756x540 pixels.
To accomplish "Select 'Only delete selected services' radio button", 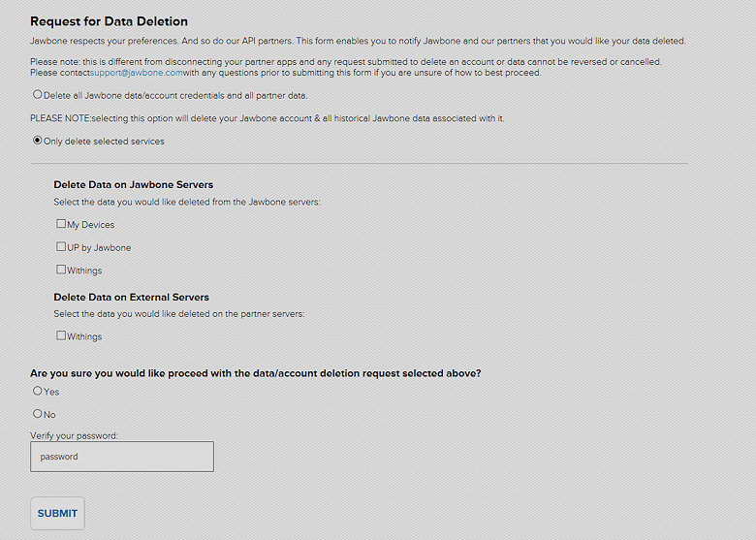I will (37, 141).
